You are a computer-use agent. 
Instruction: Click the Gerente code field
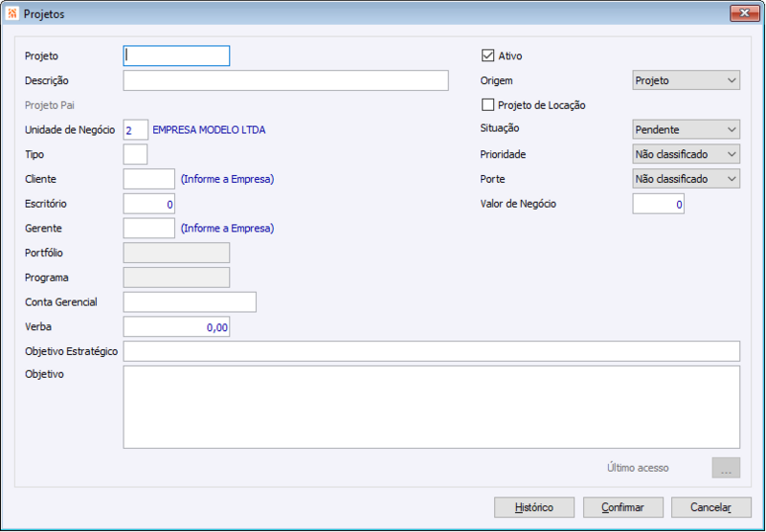149,229
